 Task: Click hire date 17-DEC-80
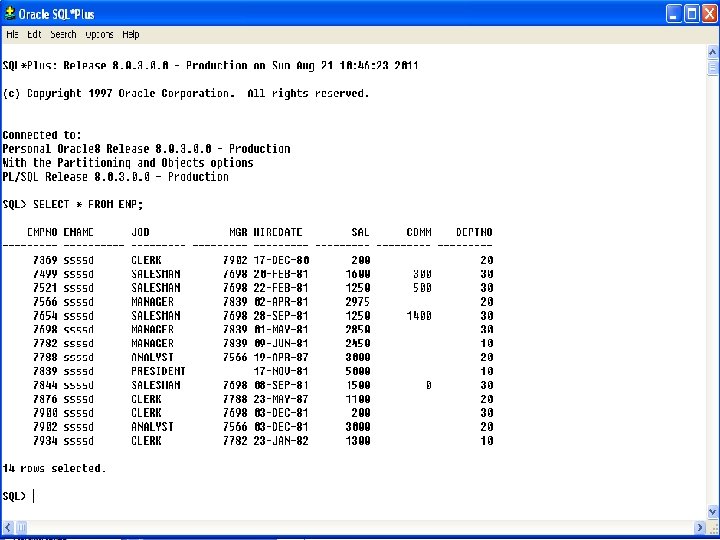tap(281, 260)
